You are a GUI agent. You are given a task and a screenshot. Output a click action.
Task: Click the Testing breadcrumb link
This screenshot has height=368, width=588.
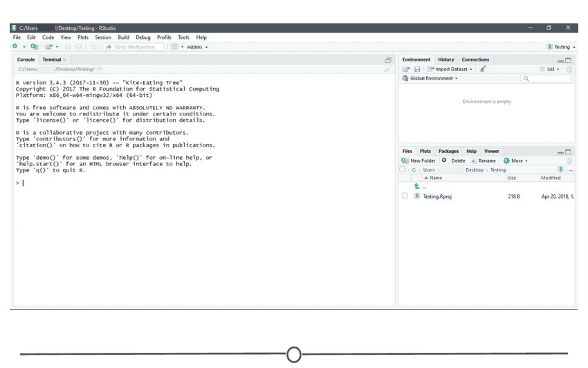click(x=498, y=169)
